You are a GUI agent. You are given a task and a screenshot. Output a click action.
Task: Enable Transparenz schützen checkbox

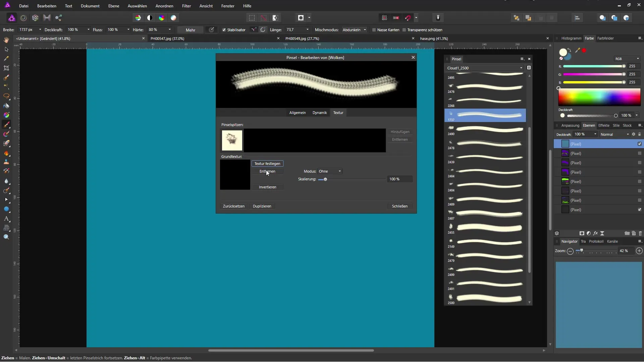click(404, 30)
